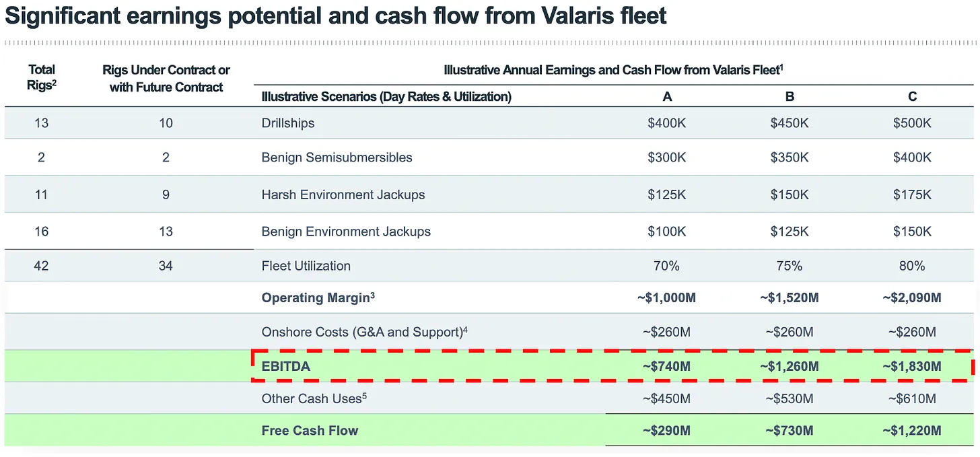Image resolution: width=980 pixels, height=457 pixels.
Task: Click the Drillships row label
Action: coord(288,123)
